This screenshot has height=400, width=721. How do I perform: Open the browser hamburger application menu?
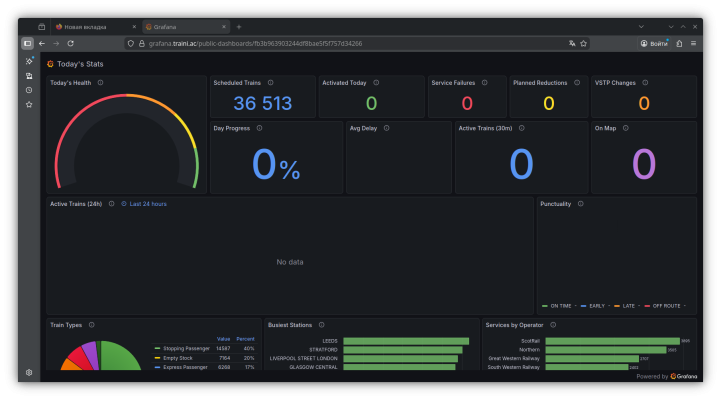(x=694, y=44)
